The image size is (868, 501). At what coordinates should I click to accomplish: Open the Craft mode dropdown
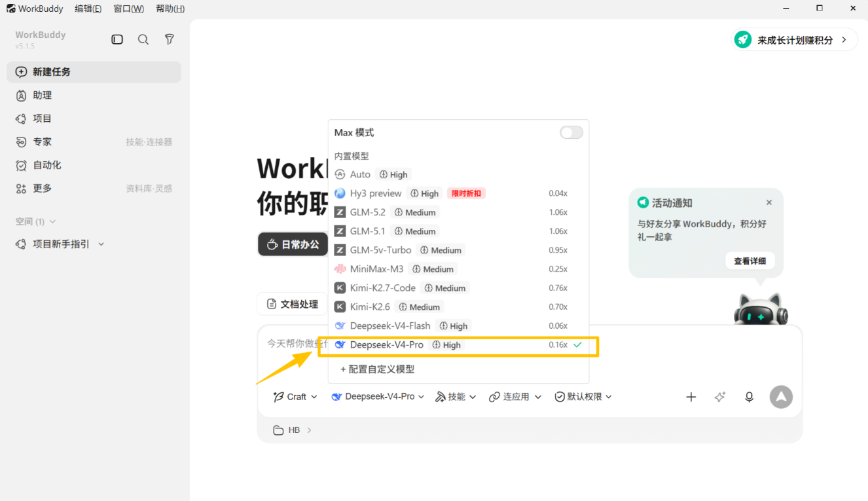[x=295, y=397]
